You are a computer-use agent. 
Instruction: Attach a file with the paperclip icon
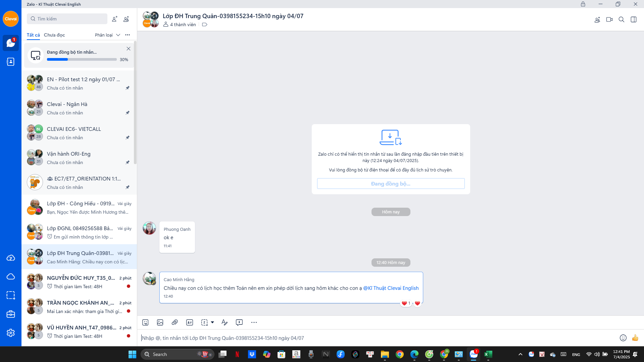[175, 322]
